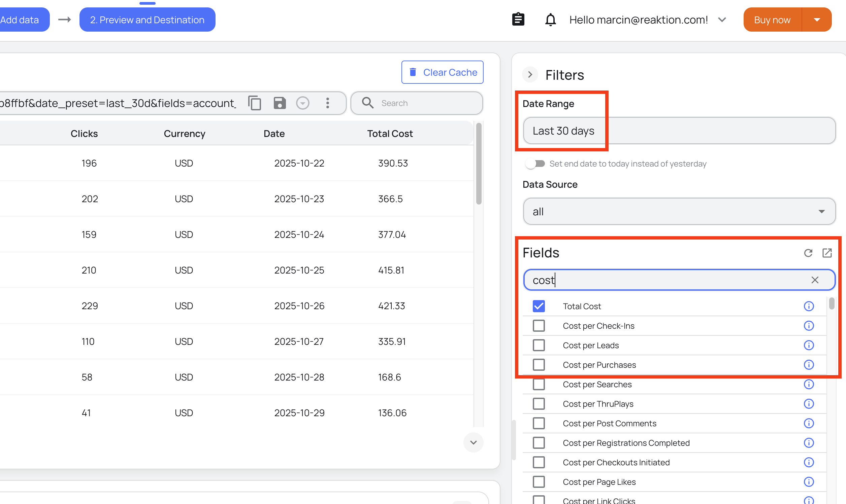
Task: Click the copy URL icon
Action: point(255,103)
